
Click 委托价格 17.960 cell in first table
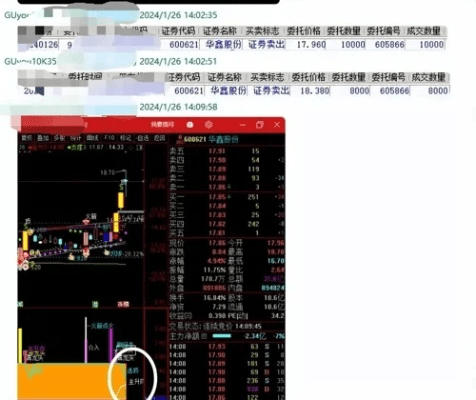click(x=311, y=44)
